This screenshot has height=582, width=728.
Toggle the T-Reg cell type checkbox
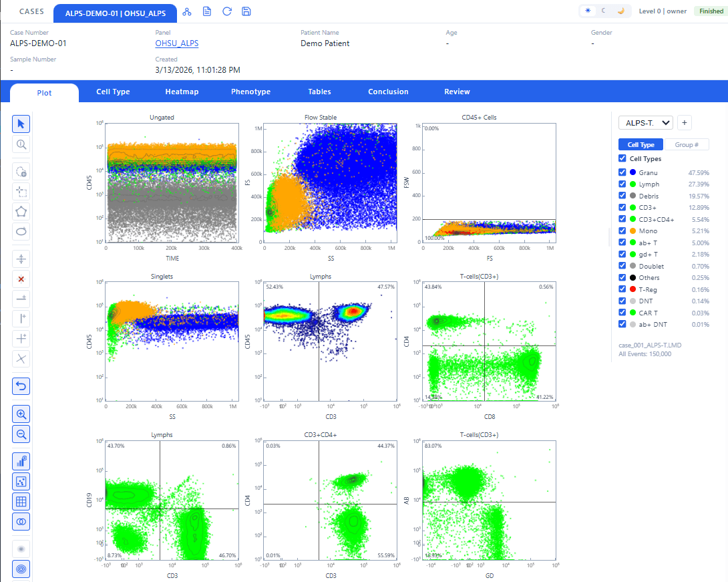coord(622,289)
